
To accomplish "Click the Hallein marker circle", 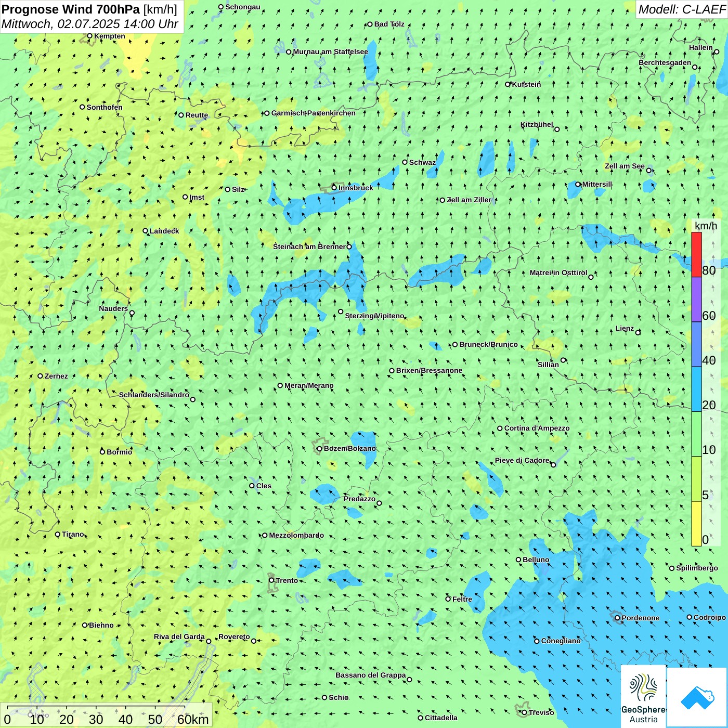I will click(x=717, y=51).
